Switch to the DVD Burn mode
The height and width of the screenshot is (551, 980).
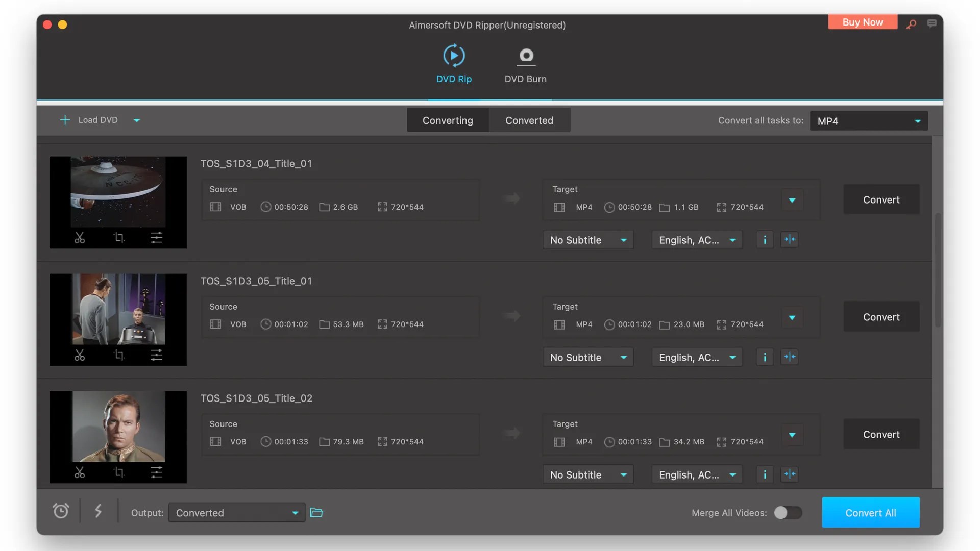tap(525, 65)
